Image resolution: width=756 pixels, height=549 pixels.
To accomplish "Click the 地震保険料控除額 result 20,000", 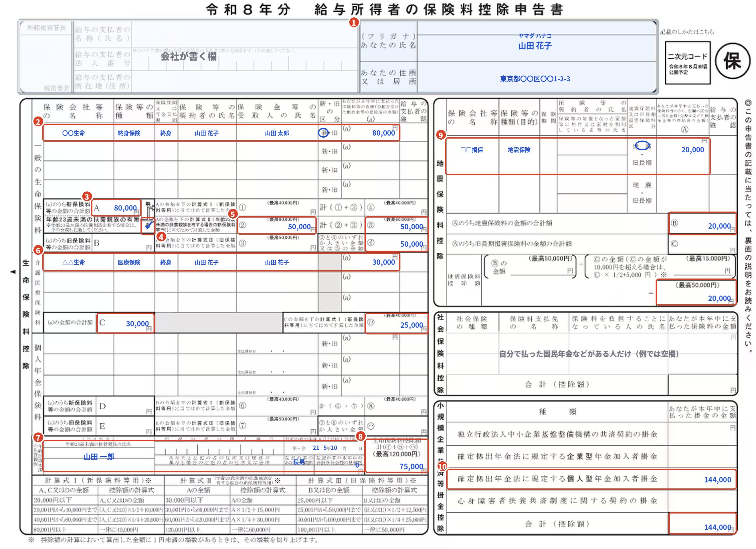I will pyautogui.click(x=696, y=292).
